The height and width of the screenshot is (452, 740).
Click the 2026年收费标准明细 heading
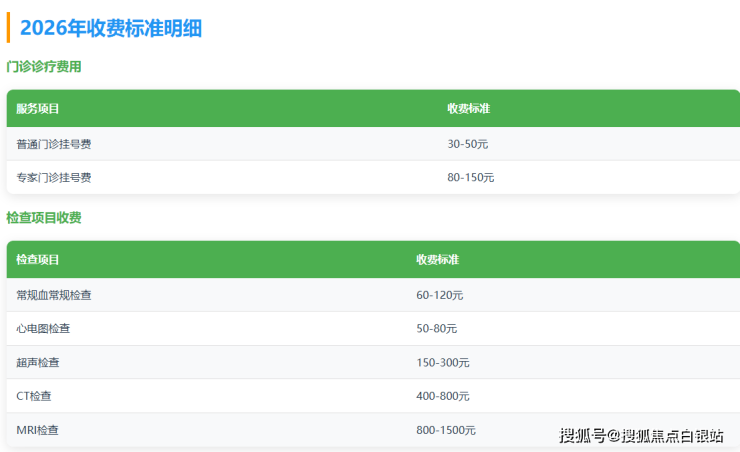[x=111, y=29]
